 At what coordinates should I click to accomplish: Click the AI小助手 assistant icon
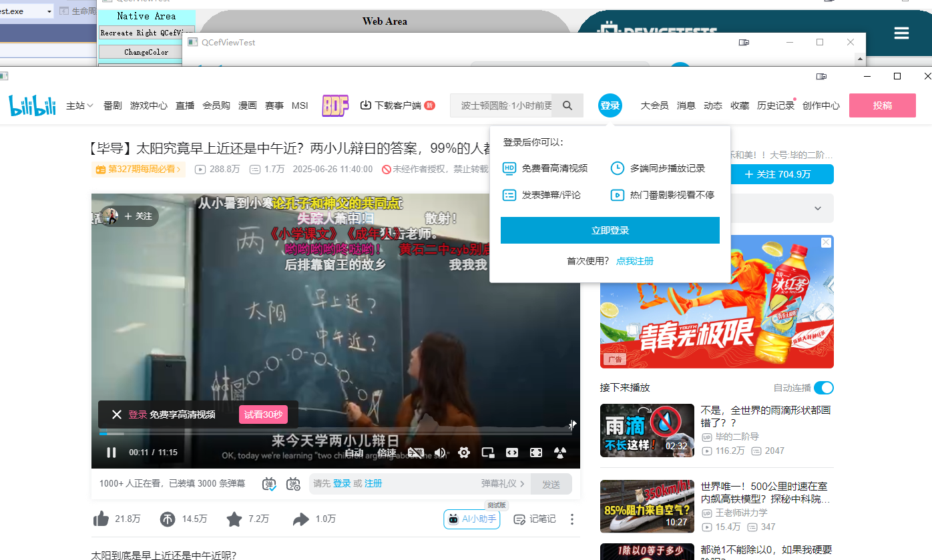coord(471,519)
